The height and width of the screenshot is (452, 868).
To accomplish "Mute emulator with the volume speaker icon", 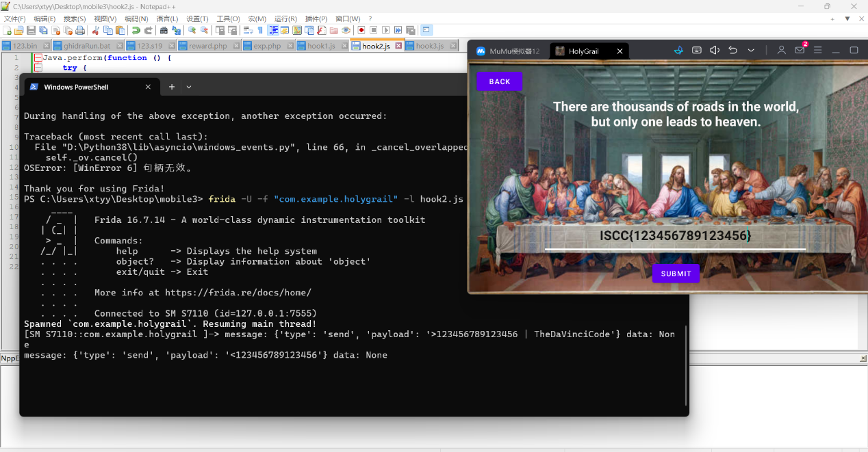I will click(715, 51).
